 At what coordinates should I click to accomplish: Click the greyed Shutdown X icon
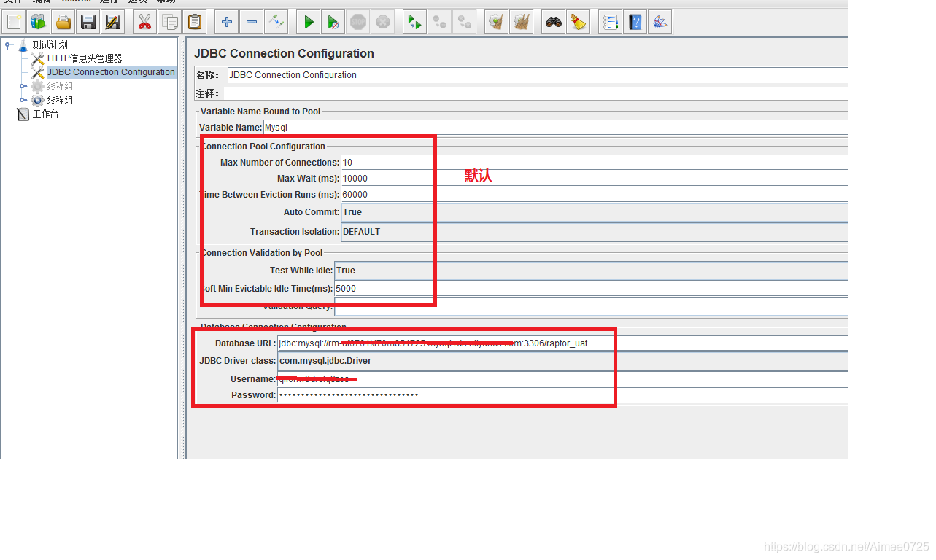[x=383, y=22]
